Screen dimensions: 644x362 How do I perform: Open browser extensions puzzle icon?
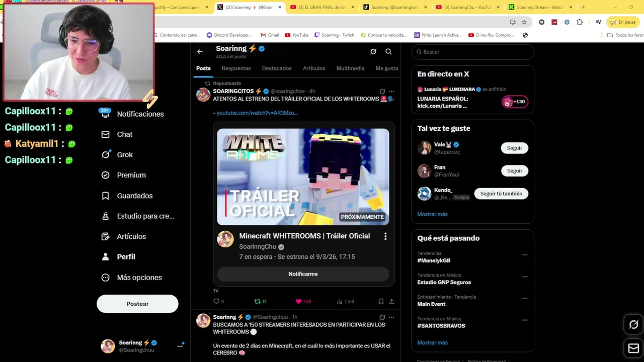pyautogui.click(x=580, y=22)
